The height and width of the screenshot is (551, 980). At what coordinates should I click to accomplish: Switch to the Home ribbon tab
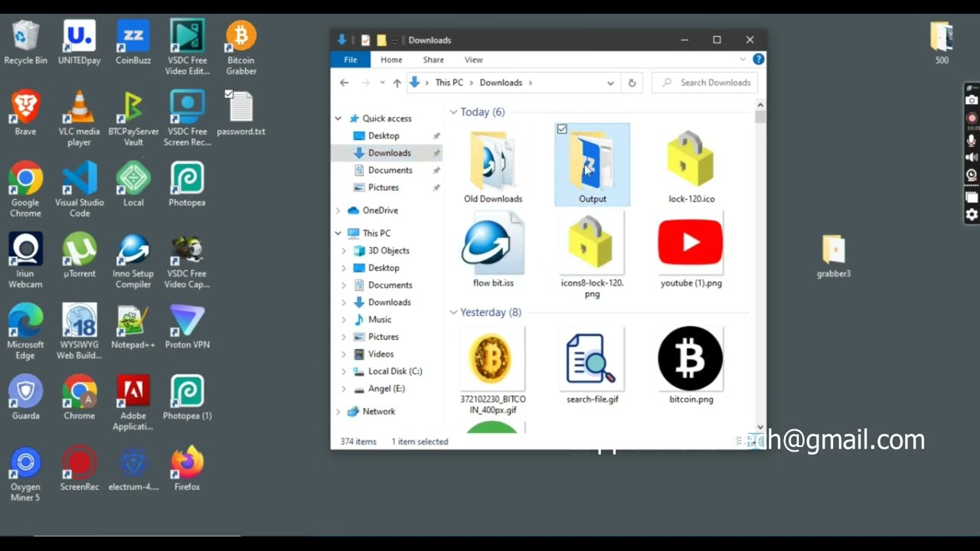pyautogui.click(x=391, y=60)
